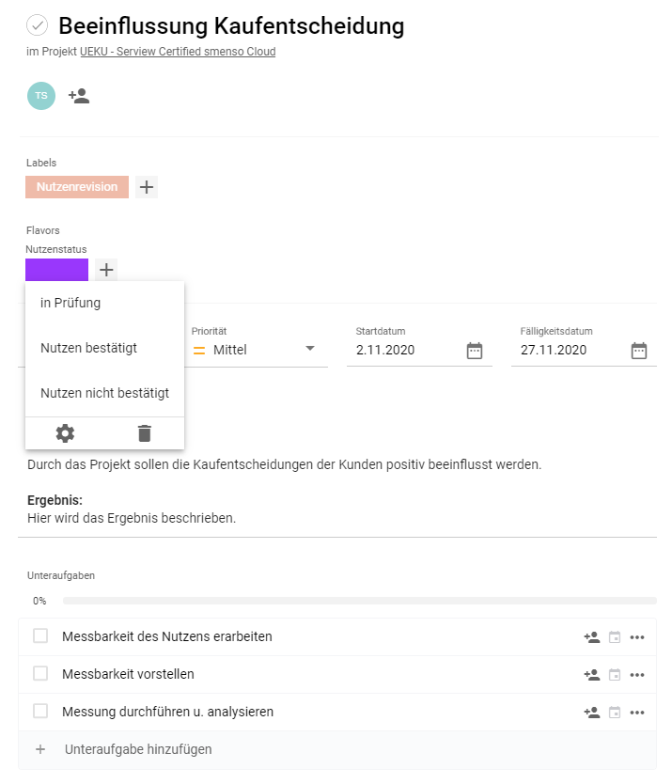Click the purple Nutzenstatus color swatch
Screen dimensions: 672x784
pos(56,270)
